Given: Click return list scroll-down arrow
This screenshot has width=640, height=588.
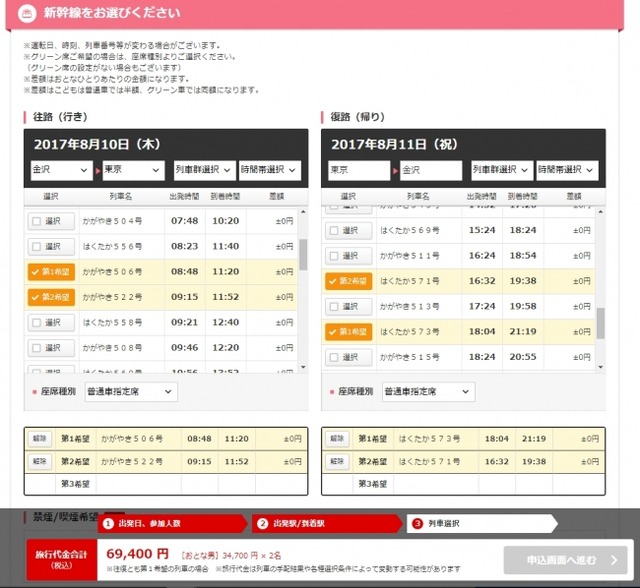Looking at the screenshot, I should (600, 367).
